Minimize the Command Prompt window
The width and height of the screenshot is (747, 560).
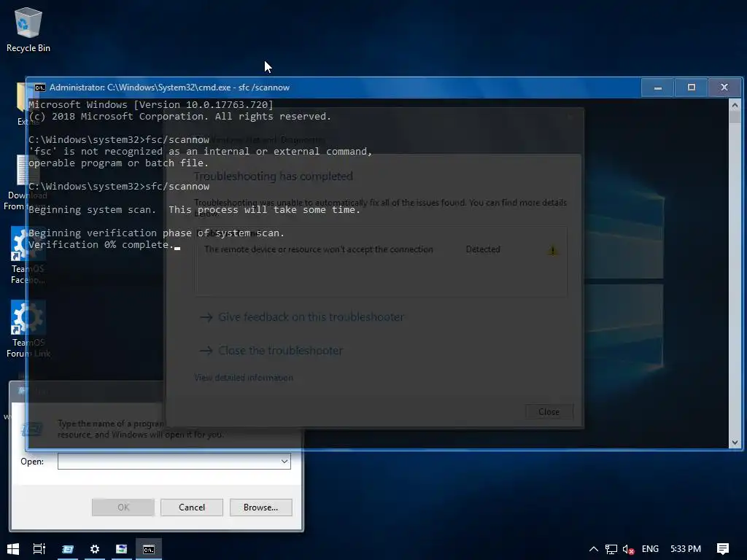coord(657,87)
